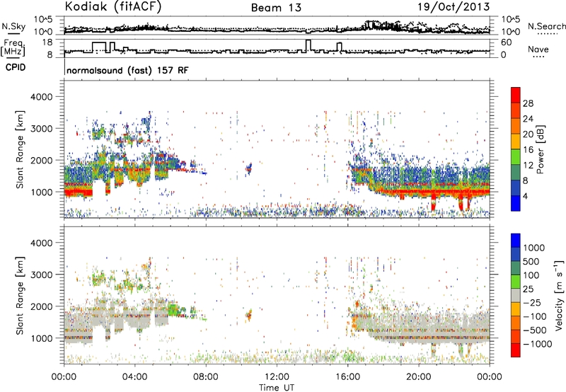Click the frequency spike near 14:00 in Freq panel
The image size is (566, 392).
(308, 46)
